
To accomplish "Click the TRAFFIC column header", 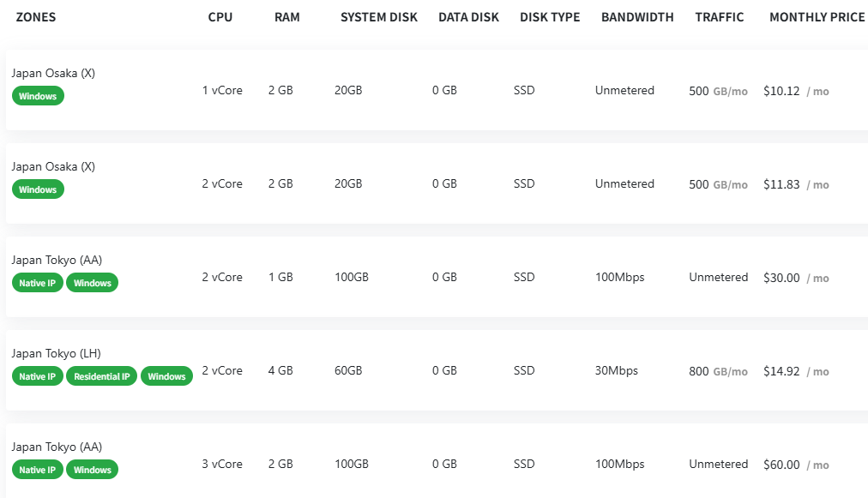I will (x=720, y=17).
